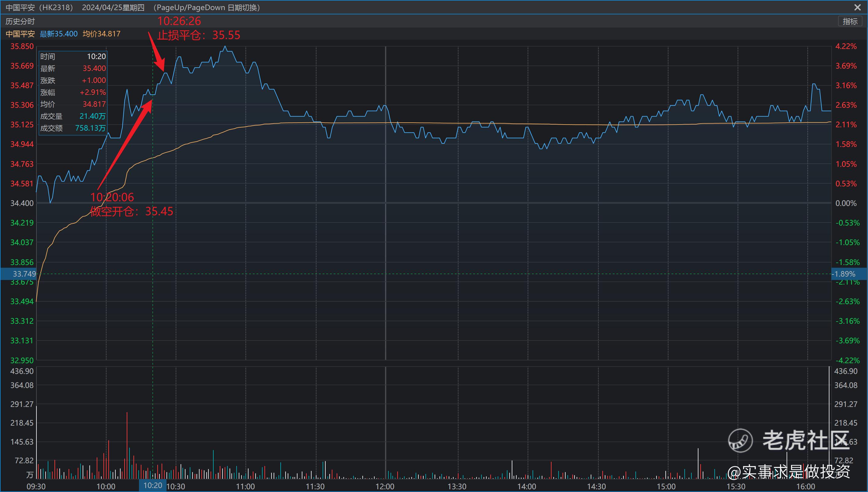Image resolution: width=868 pixels, height=492 pixels.
Task: Click the 2.11% right percent axis label
Action: click(846, 125)
